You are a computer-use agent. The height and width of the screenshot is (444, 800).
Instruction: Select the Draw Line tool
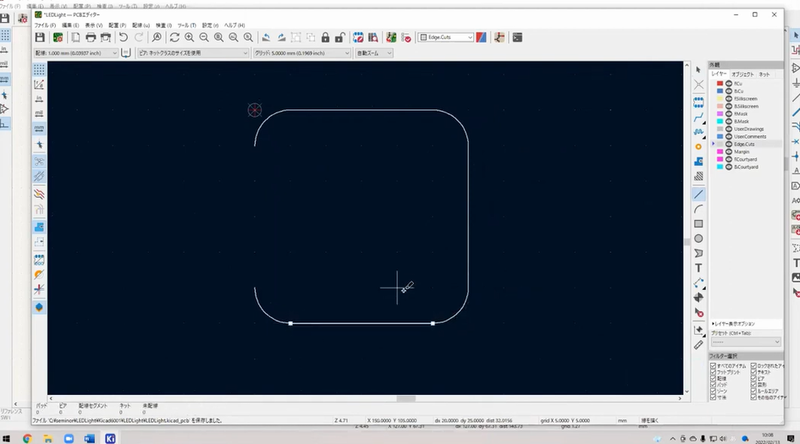(698, 193)
